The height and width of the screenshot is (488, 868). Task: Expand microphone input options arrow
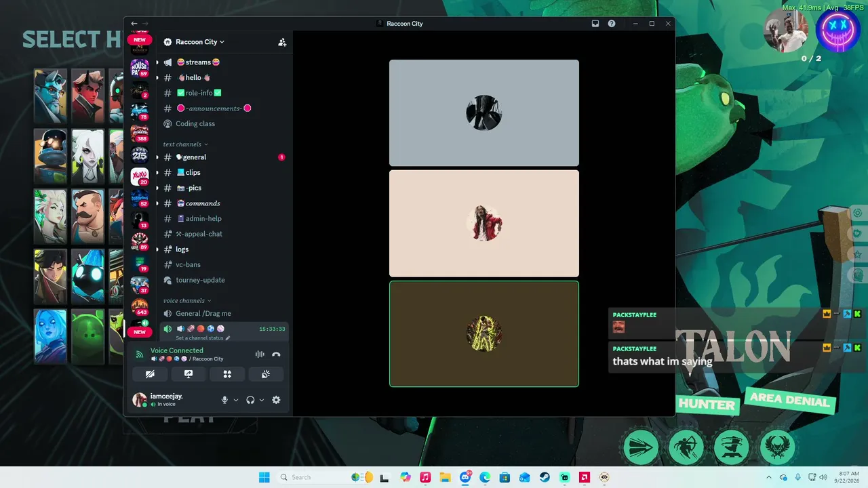tap(236, 400)
